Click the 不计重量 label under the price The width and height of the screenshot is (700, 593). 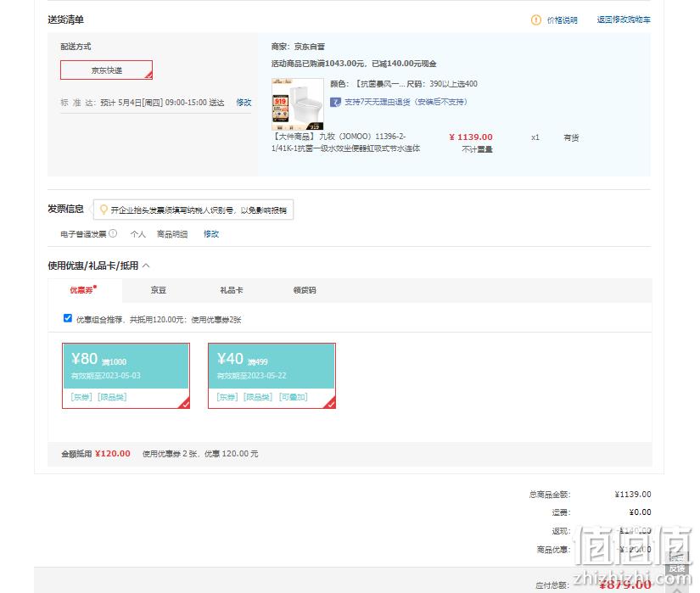(x=477, y=149)
